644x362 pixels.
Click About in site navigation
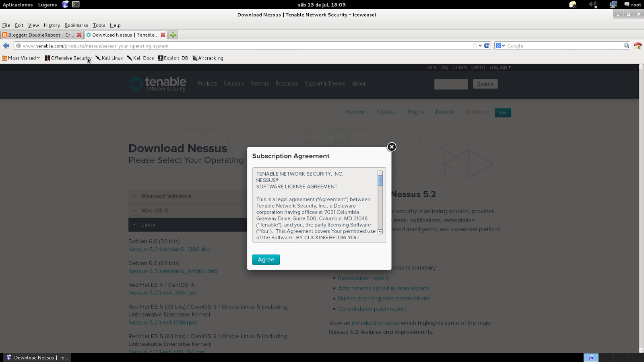click(x=359, y=84)
